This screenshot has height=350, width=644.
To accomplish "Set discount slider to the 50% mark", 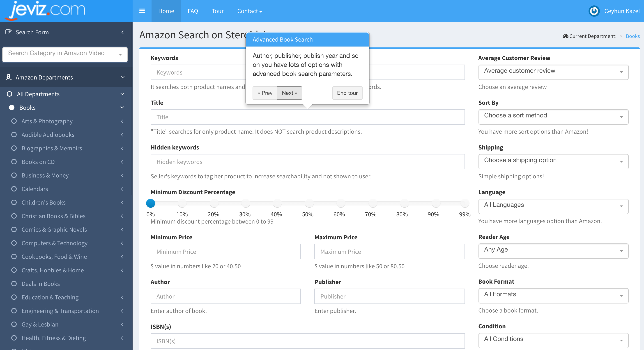I will (309, 203).
